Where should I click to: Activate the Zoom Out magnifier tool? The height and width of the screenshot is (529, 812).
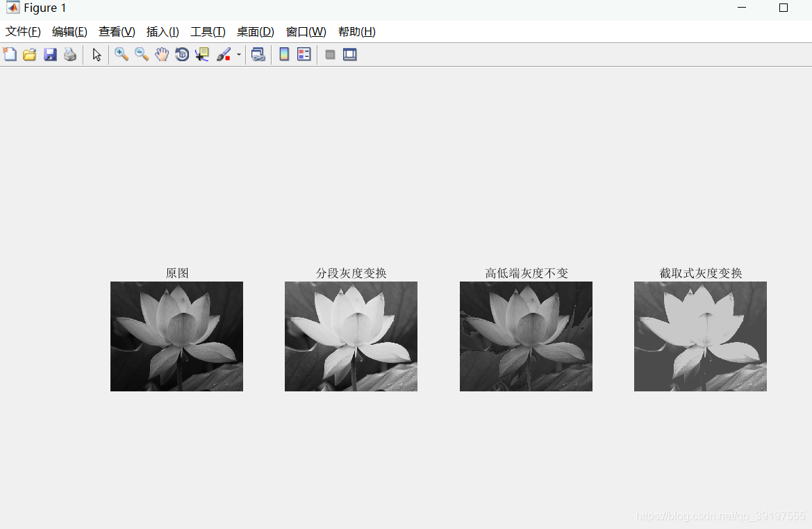[142, 54]
